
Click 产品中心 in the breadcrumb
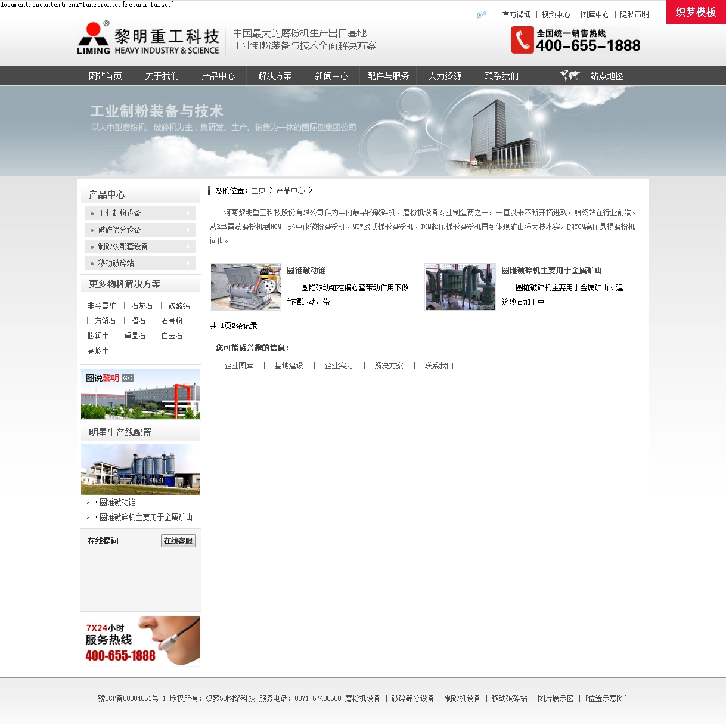[x=290, y=190]
